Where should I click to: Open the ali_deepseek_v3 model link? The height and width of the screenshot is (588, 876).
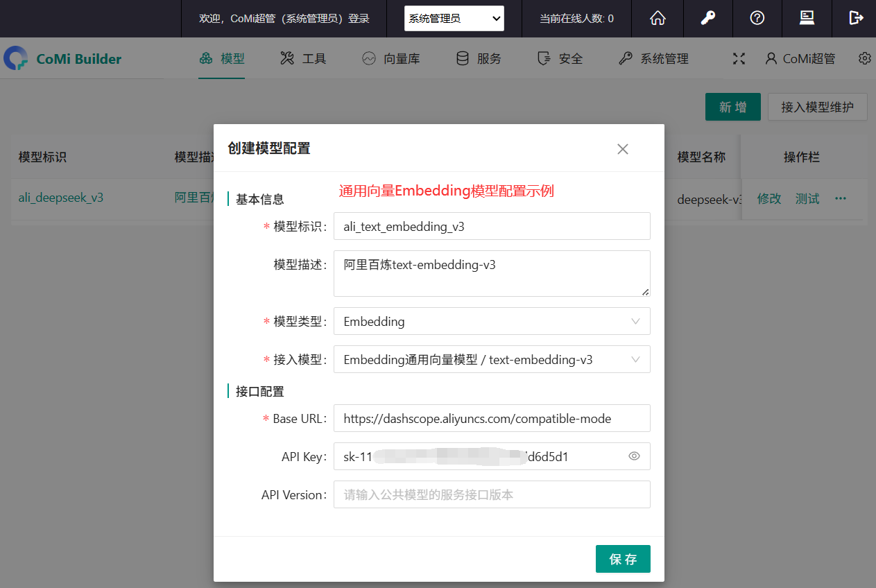point(61,198)
